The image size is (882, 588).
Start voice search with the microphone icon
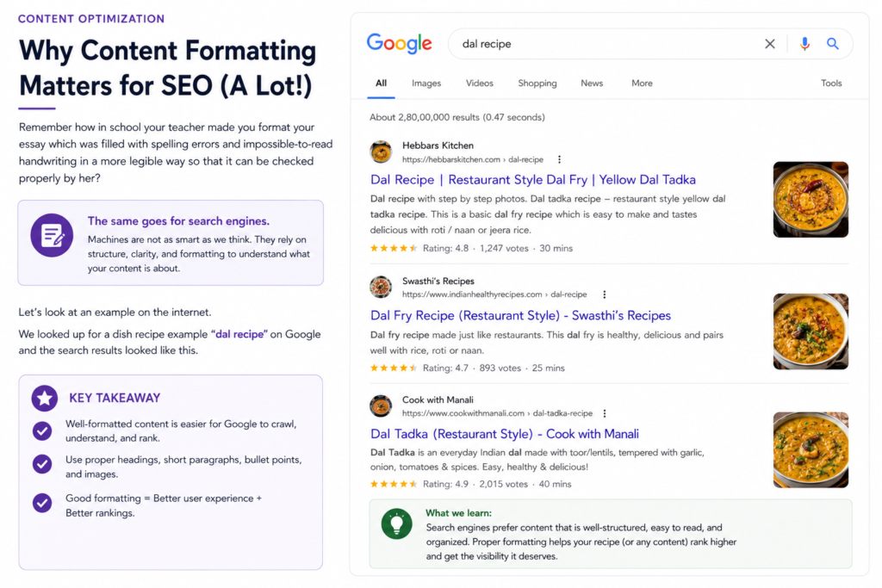(805, 44)
